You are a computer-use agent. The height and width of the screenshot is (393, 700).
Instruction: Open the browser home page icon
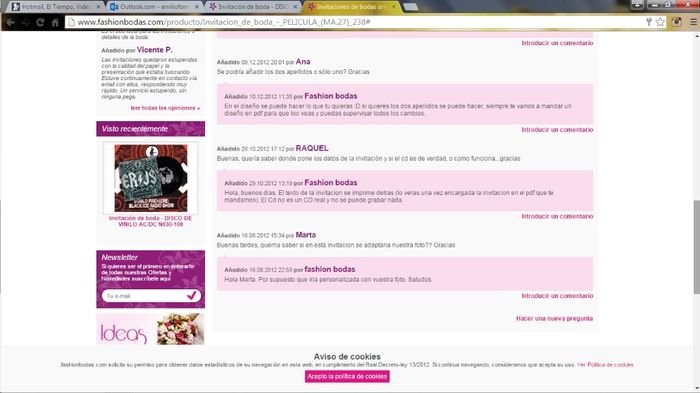(55, 22)
